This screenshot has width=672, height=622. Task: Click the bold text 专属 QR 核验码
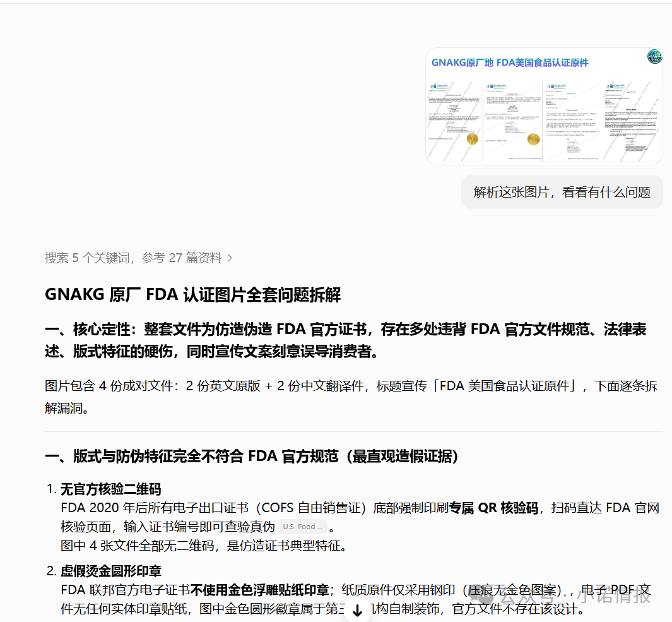click(x=493, y=508)
